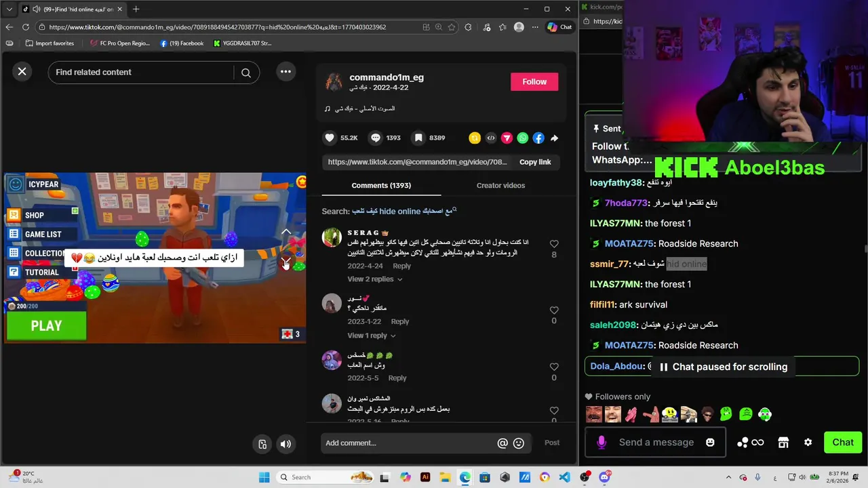Refresh the page
Screen dimensions: 868x488
tap(26, 27)
